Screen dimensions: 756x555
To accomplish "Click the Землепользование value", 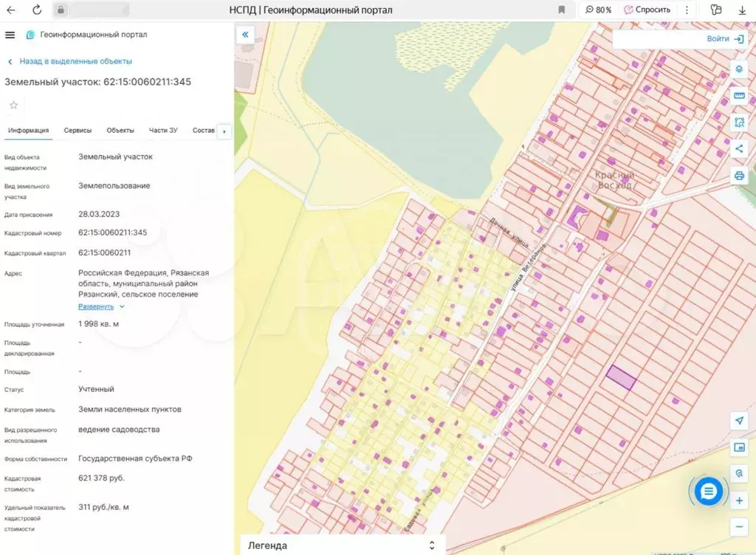I will 114,185.
